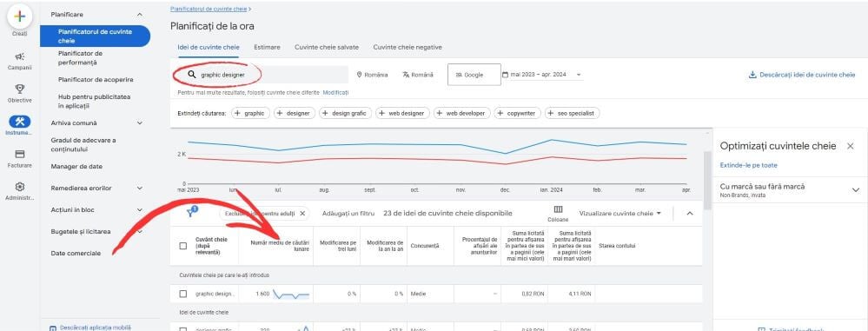
Task: Select Planificatorul de cuvinte cheie
Action: [95, 36]
